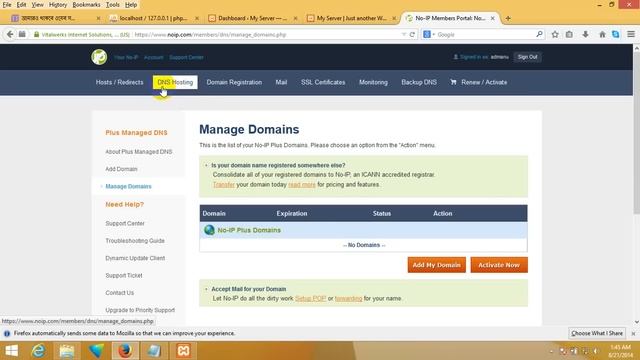Switch to Firefox in the taskbar
The height and width of the screenshot is (360, 640).
click(x=125, y=351)
